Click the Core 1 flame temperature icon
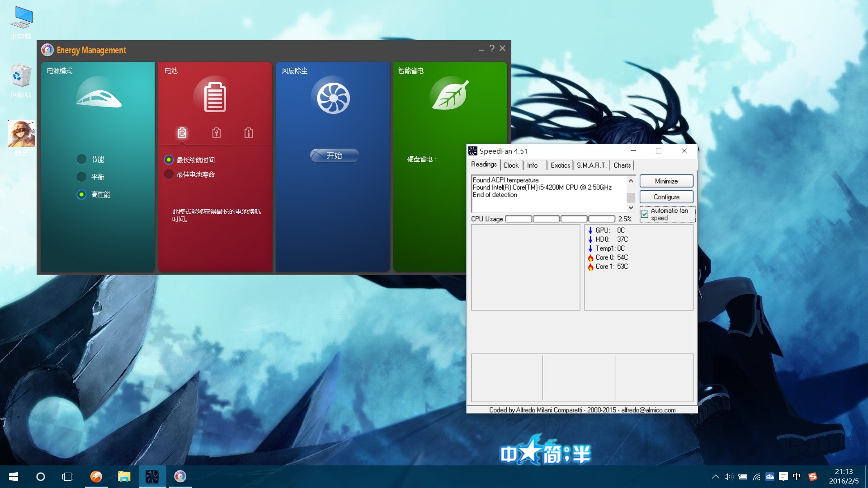 coord(590,267)
